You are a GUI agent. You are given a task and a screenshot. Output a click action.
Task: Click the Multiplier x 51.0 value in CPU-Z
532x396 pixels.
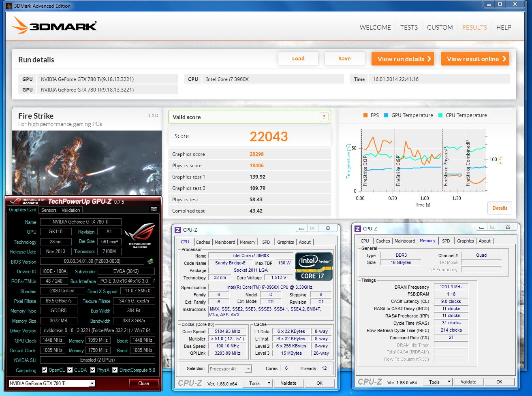click(228, 339)
